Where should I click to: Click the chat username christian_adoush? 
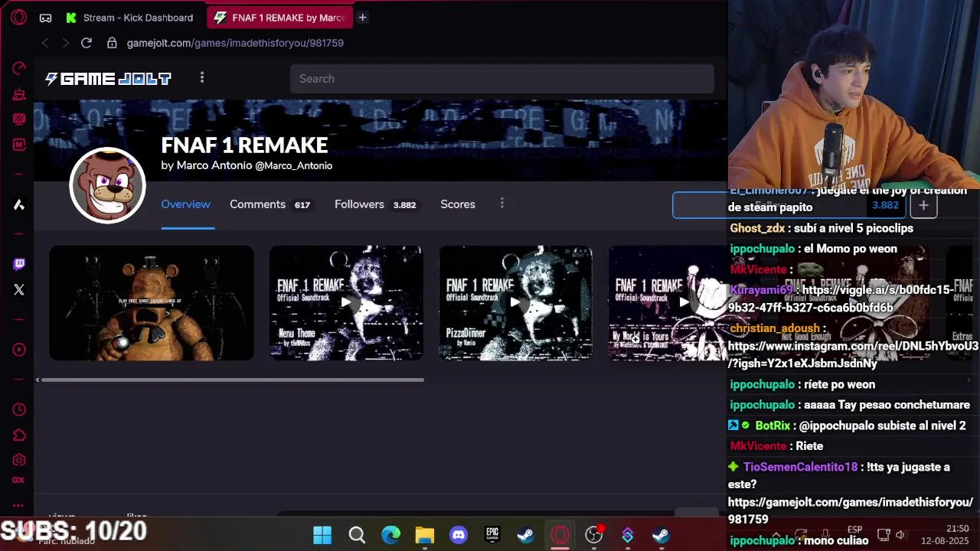coord(775,328)
